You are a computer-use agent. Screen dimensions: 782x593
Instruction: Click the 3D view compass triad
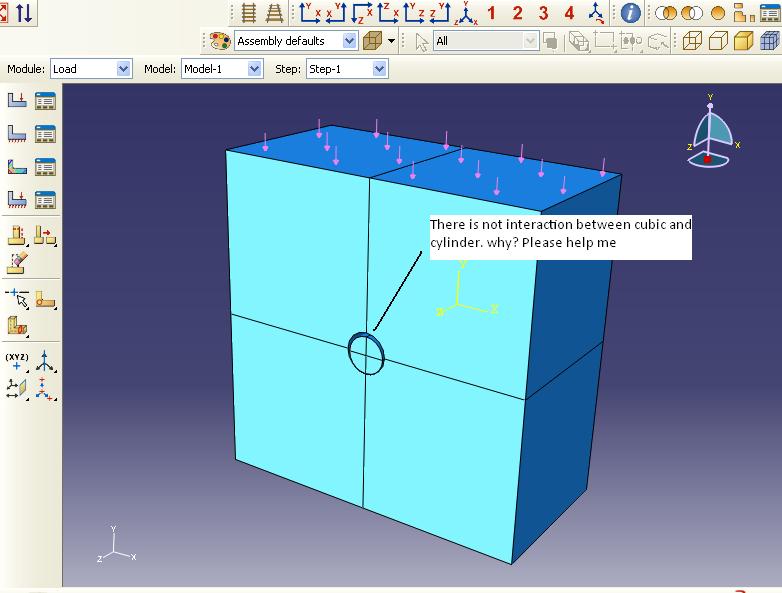[711, 130]
